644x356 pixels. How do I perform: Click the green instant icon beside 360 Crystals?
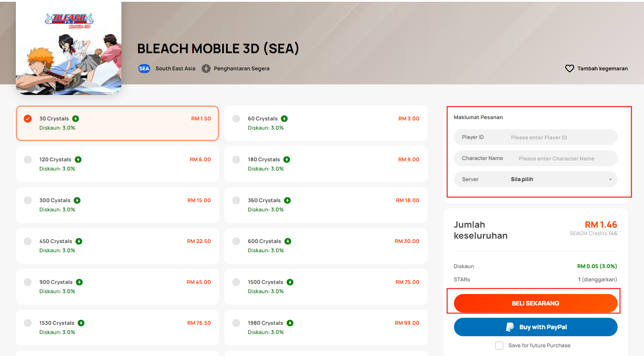[x=287, y=200]
